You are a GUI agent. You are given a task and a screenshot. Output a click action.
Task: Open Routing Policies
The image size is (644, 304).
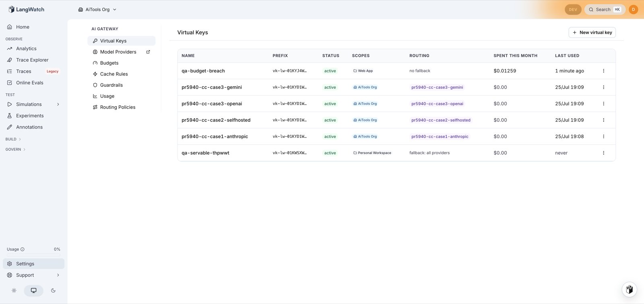(x=121, y=107)
